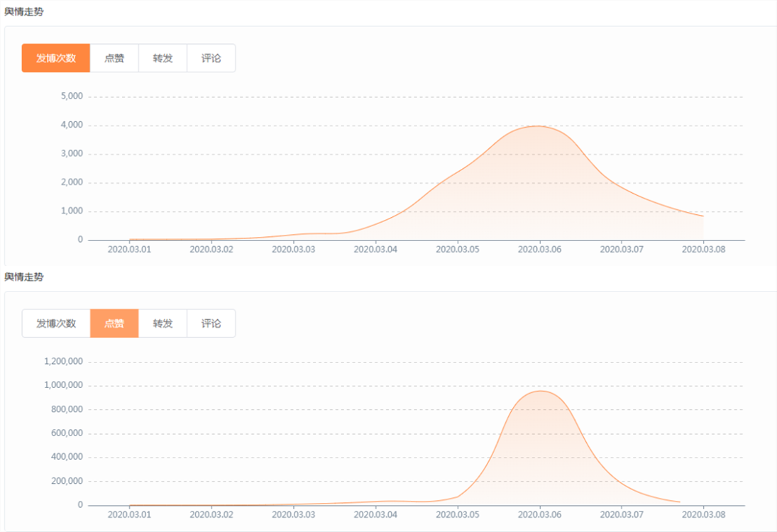Click active 点赞 tab in bottom chart
This screenshot has height=532, width=777.
pos(114,323)
